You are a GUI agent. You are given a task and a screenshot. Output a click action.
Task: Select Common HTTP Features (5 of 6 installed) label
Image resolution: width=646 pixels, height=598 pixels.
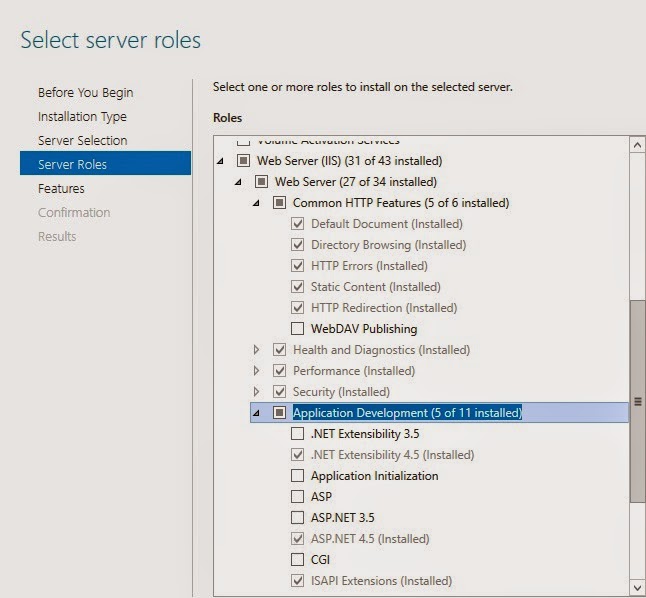tap(401, 203)
